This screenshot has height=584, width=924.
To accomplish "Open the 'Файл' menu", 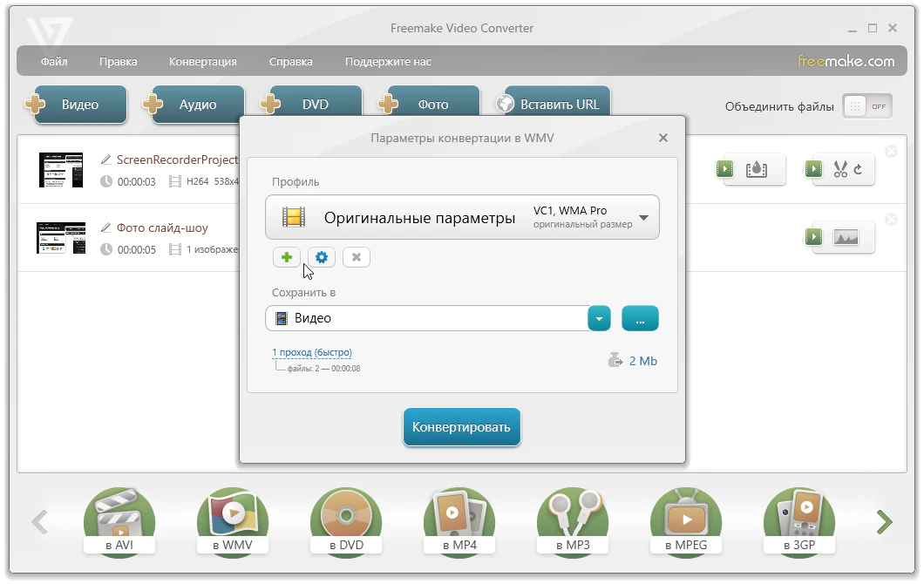I will click(x=53, y=62).
